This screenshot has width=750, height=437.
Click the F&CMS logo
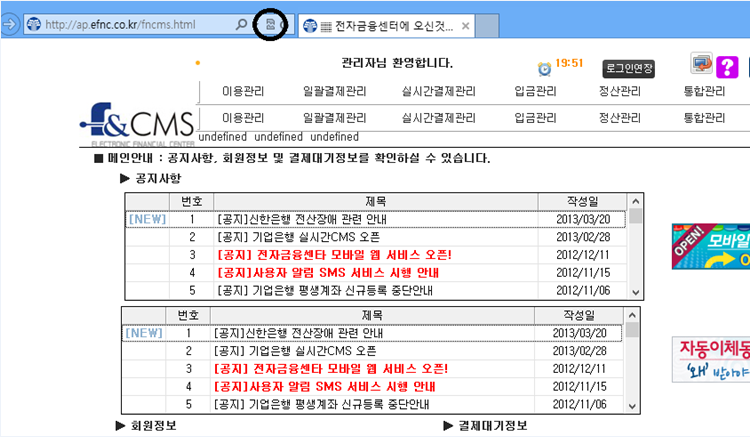tap(137, 124)
